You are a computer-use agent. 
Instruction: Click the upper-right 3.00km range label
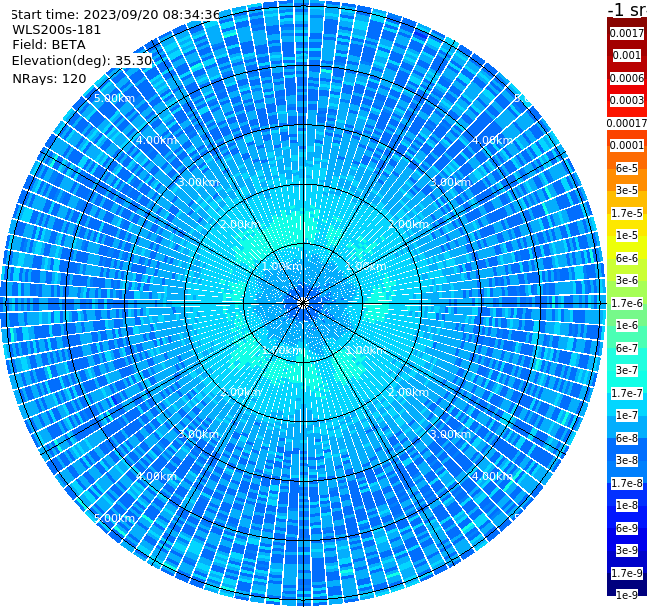point(450,182)
